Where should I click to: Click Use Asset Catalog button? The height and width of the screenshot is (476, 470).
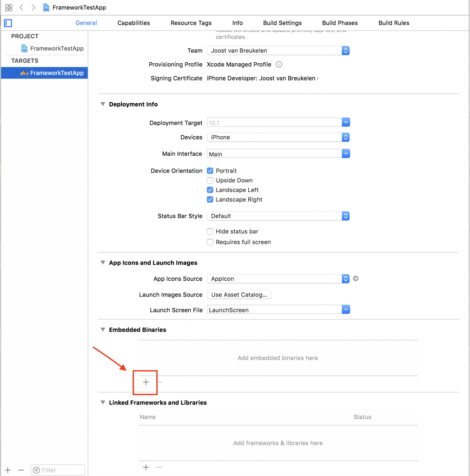point(239,295)
